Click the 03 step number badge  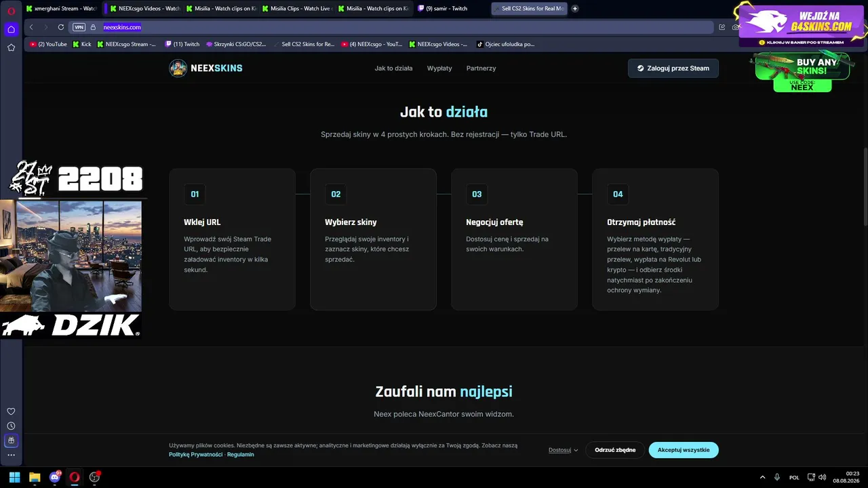(477, 195)
